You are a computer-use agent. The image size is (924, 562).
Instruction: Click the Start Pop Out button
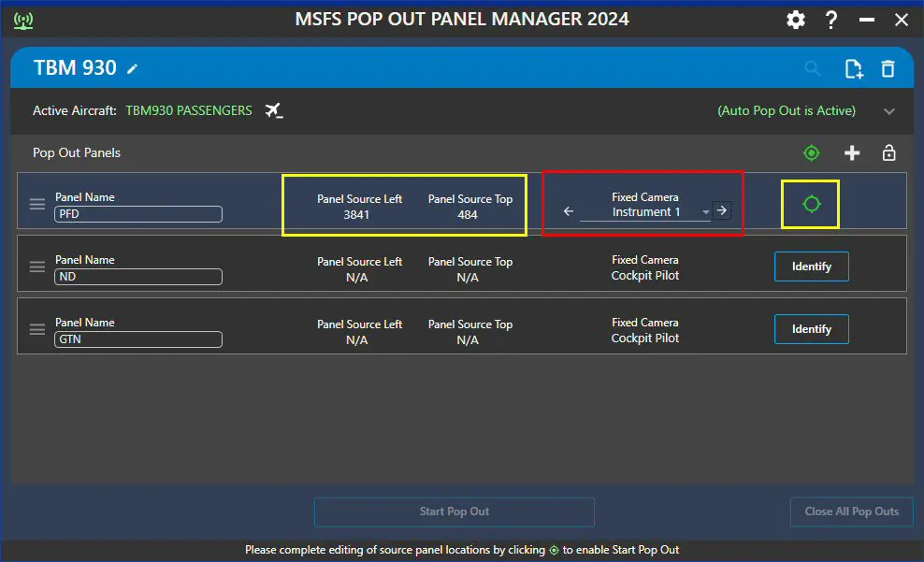455,512
